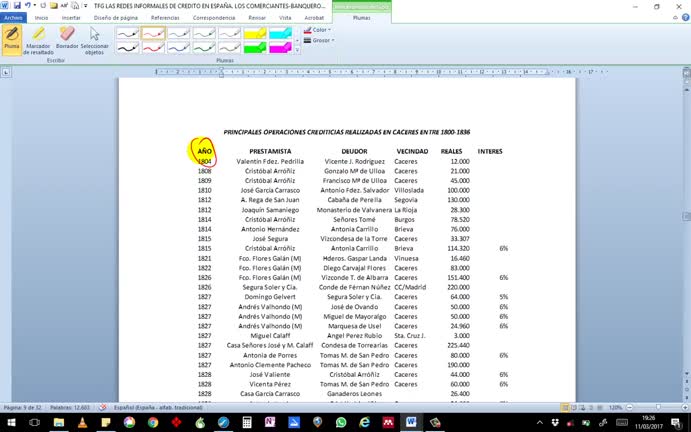
Task: Pick the thick black pen style
Action: coord(128,47)
